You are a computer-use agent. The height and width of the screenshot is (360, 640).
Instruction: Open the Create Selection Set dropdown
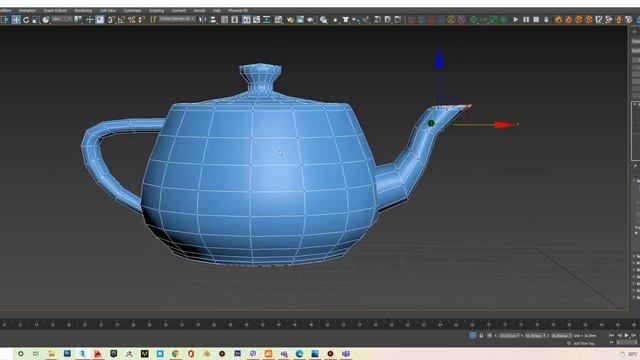point(177,19)
